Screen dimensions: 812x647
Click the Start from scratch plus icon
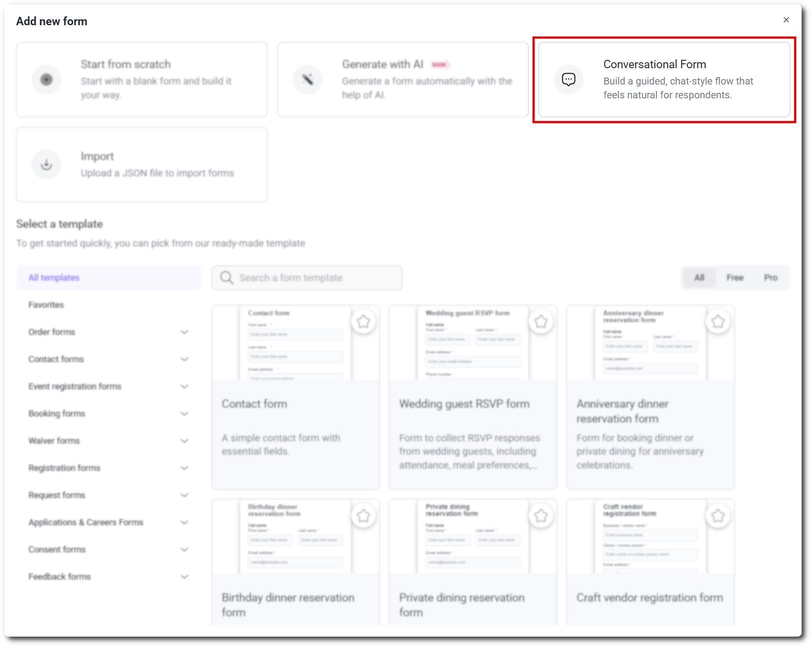point(46,79)
